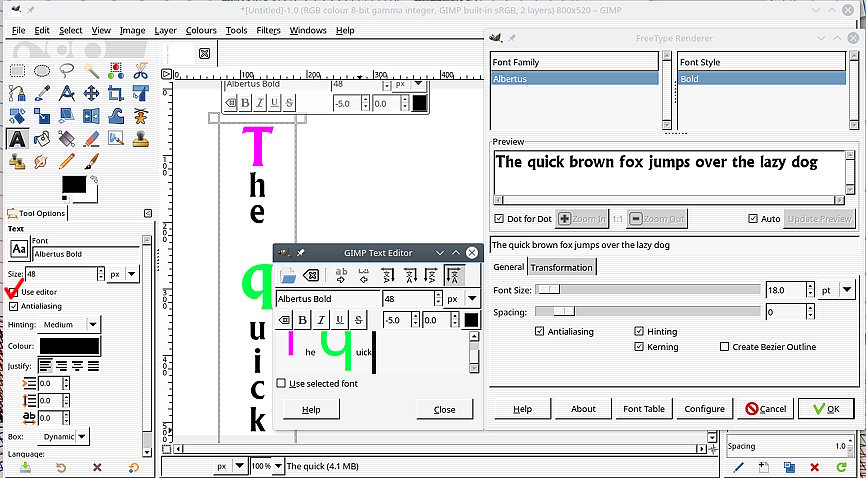Select the Scissors Select tool
This screenshot has height=478, width=866.
pos(140,71)
